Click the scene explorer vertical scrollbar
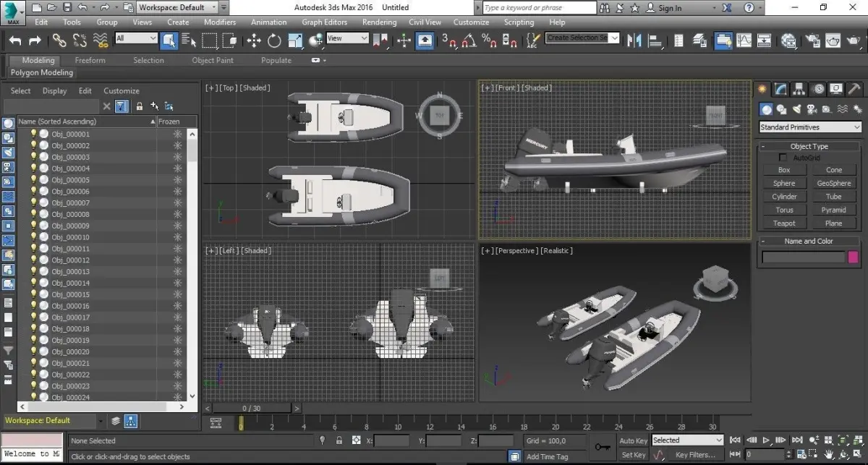This screenshot has width=868, height=465. (192, 264)
